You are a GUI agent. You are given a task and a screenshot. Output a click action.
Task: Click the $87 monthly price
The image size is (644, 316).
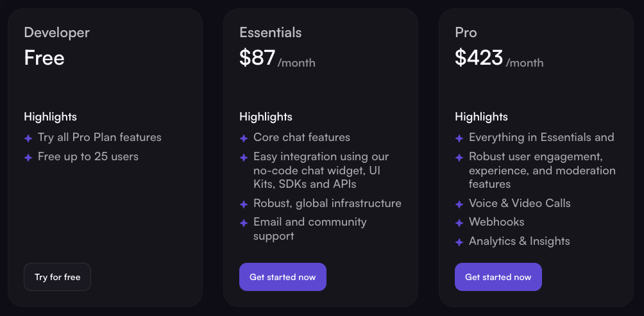(257, 58)
